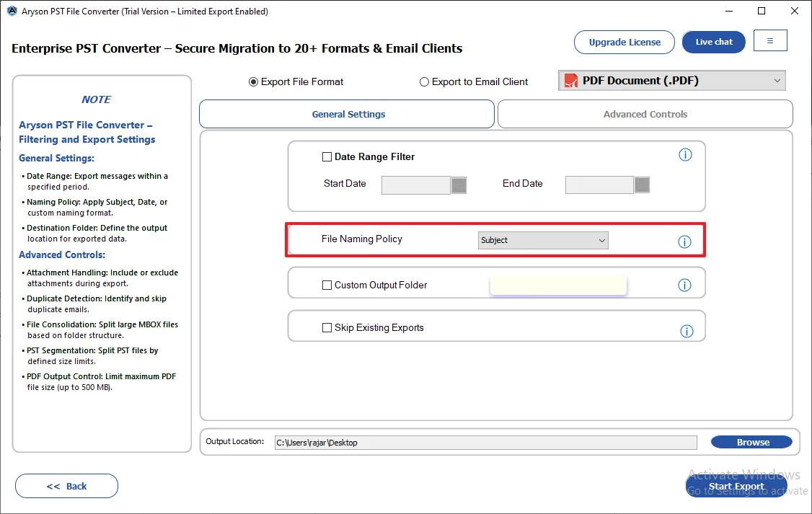This screenshot has height=514, width=812.
Task: Open the Custom Output Folder info icon
Action: (x=684, y=285)
